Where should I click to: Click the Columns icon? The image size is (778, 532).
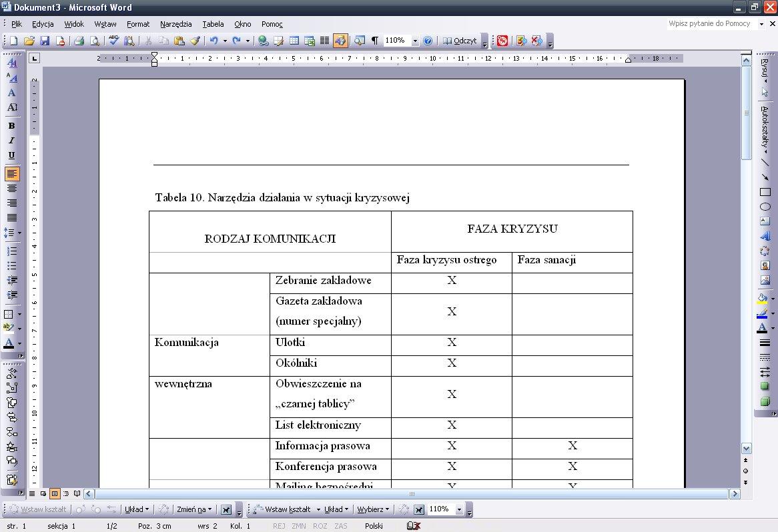324,41
